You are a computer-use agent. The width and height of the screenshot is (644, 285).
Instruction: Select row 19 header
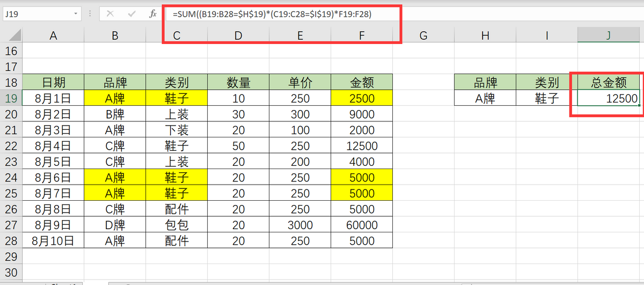(11, 99)
